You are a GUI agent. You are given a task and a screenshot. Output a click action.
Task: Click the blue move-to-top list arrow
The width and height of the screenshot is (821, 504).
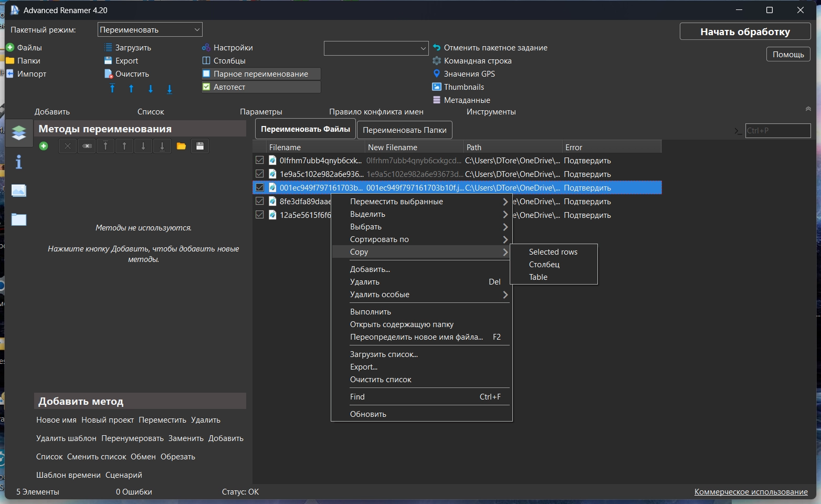tap(112, 89)
